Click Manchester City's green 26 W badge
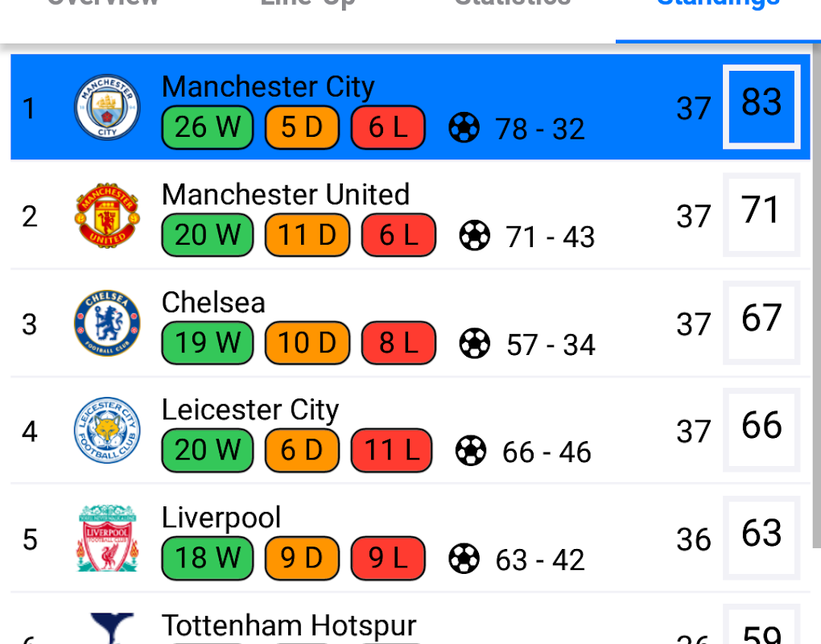The width and height of the screenshot is (821, 644). pos(208,127)
